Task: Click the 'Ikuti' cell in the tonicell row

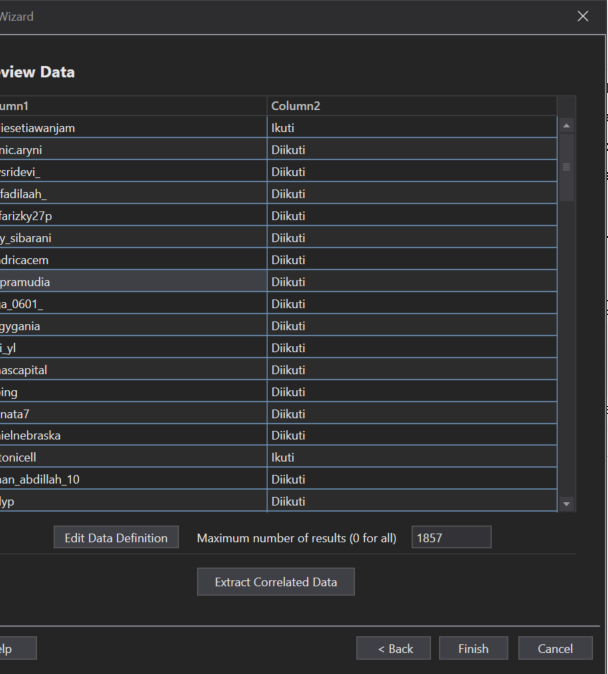Action: (x=412, y=457)
